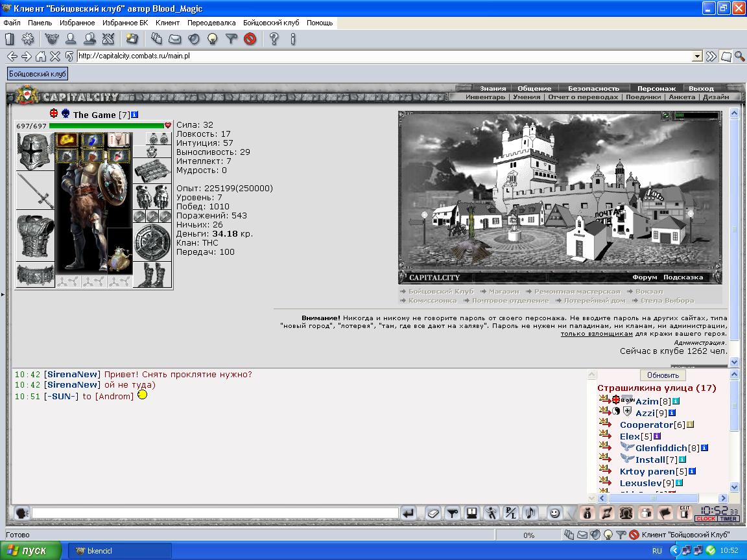Open the Инвентарь link

[485, 97]
